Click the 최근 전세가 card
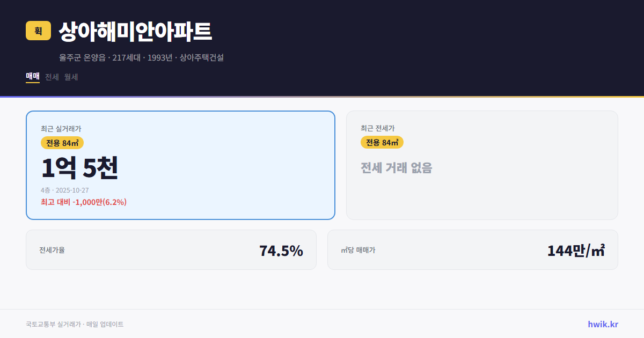 482,165
